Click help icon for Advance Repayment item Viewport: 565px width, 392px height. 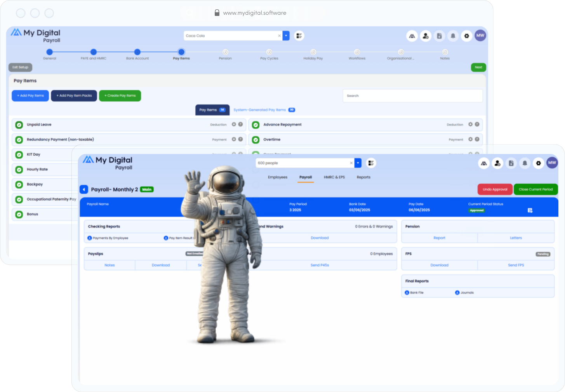click(477, 125)
